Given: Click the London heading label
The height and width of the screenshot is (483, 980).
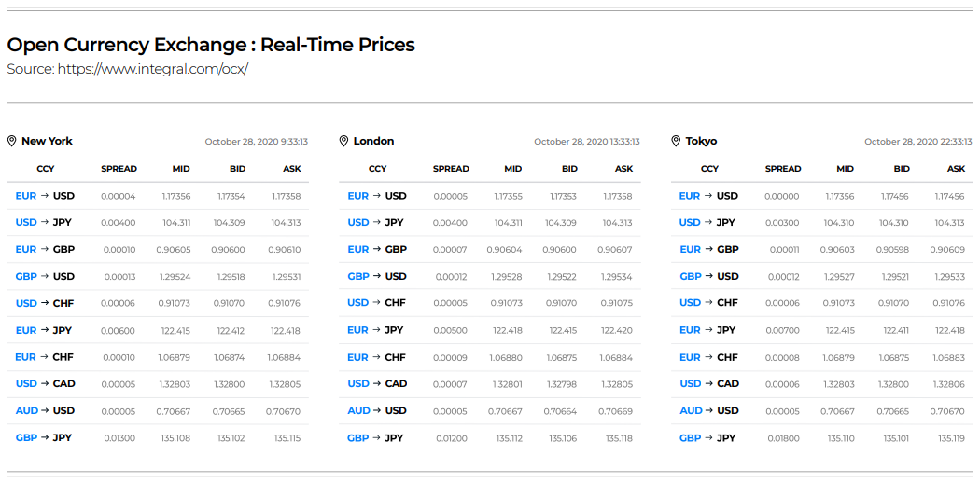Looking at the screenshot, I should (373, 141).
